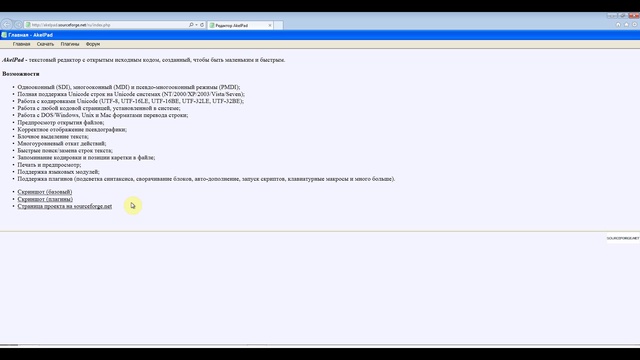Click the Быстрые поиск/замена строк текста item

pos(65,150)
